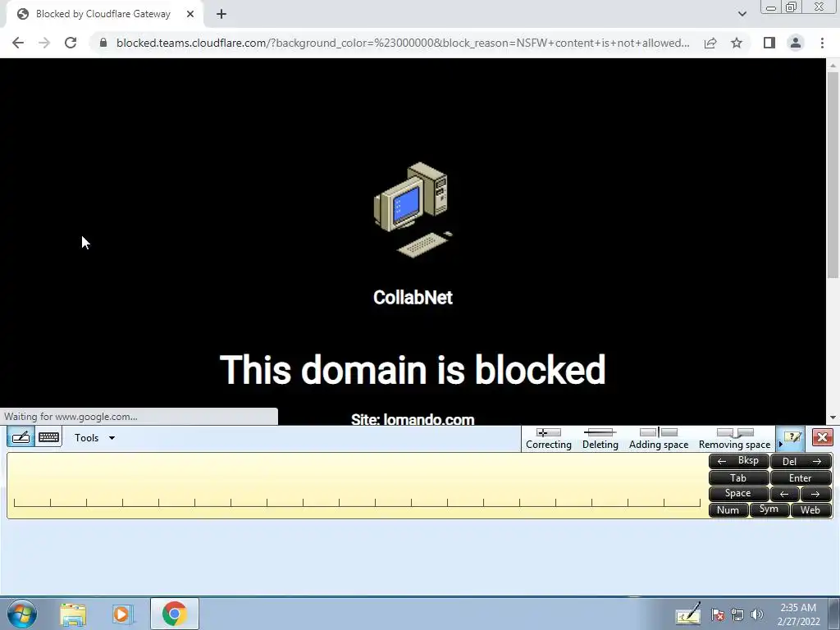Expand more gesture demos arrow

tap(781, 444)
